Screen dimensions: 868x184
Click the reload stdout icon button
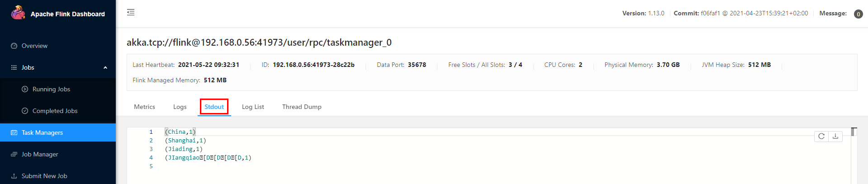pyautogui.click(x=821, y=136)
